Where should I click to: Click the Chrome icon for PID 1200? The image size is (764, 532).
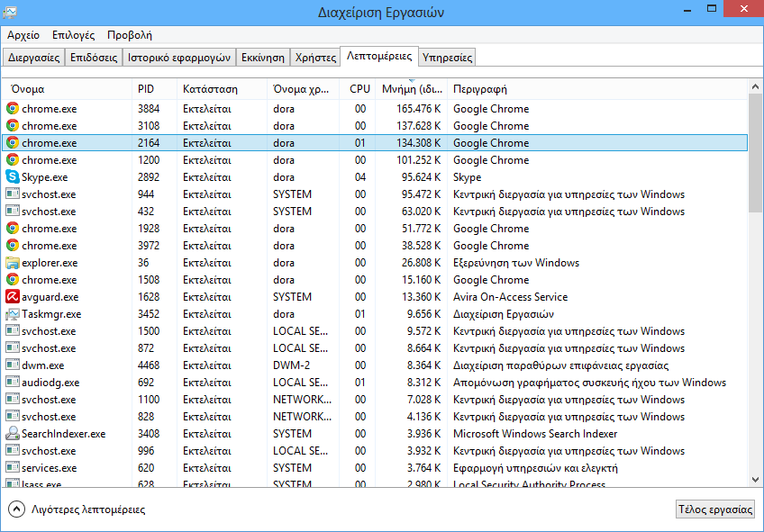[x=13, y=159]
